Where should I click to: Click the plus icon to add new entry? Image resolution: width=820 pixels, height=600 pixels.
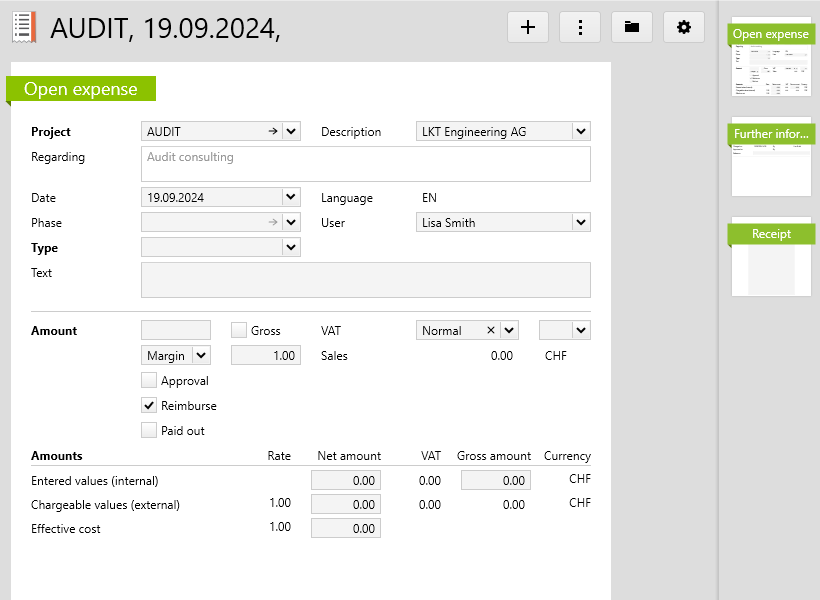click(528, 27)
